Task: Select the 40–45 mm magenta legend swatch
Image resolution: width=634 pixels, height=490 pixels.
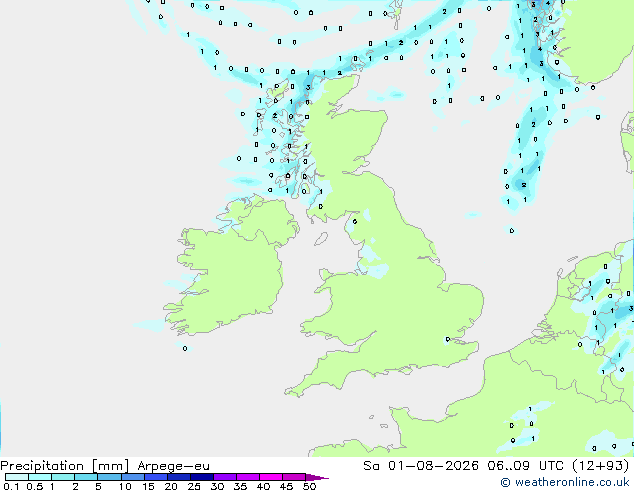Action: [x=271, y=477]
